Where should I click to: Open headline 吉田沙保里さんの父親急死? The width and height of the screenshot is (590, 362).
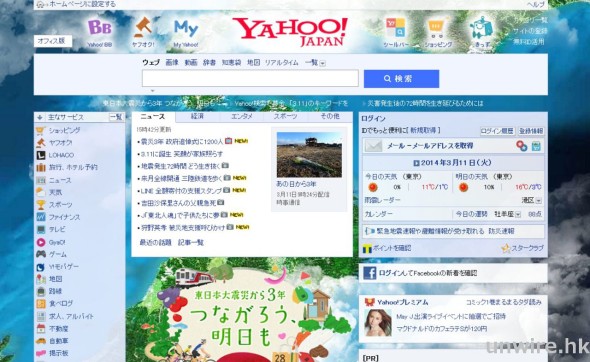[x=178, y=203]
